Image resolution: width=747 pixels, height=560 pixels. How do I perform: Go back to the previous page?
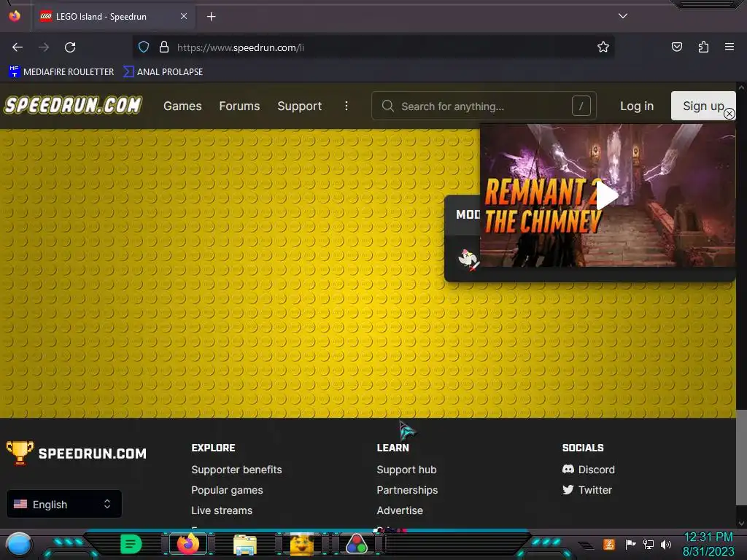point(18,47)
